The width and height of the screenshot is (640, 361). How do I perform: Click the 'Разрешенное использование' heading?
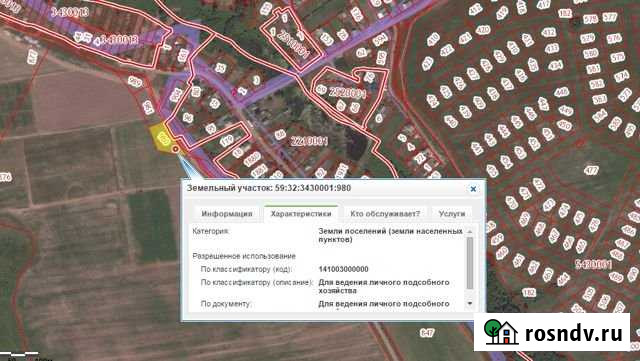click(244, 256)
